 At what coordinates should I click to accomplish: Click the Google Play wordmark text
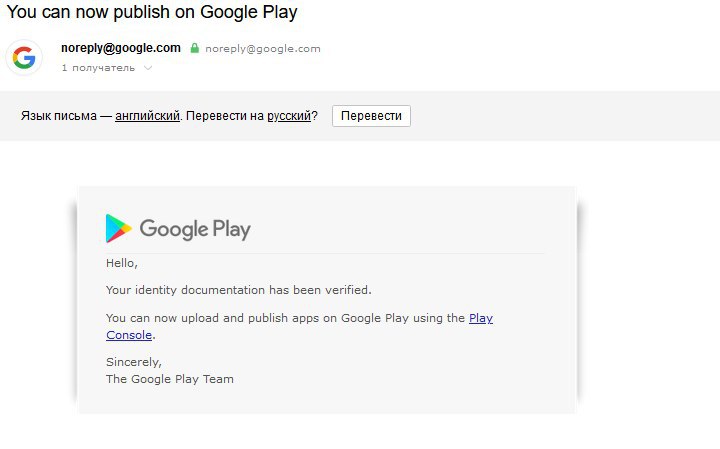coord(195,229)
